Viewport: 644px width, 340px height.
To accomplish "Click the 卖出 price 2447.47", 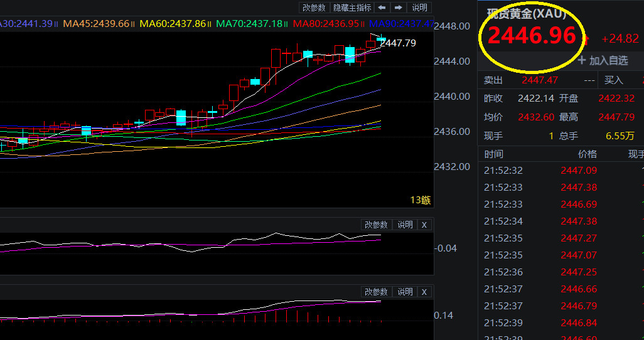I will (539, 80).
